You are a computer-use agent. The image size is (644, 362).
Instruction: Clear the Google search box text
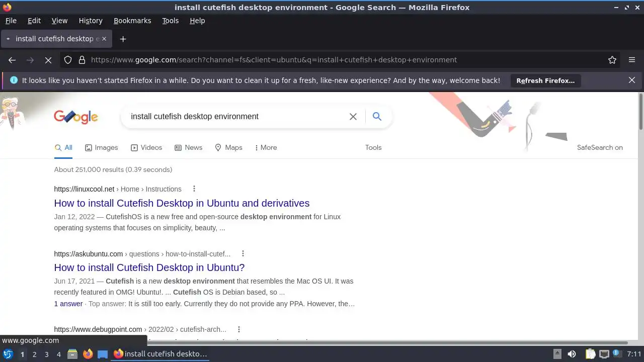click(353, 117)
